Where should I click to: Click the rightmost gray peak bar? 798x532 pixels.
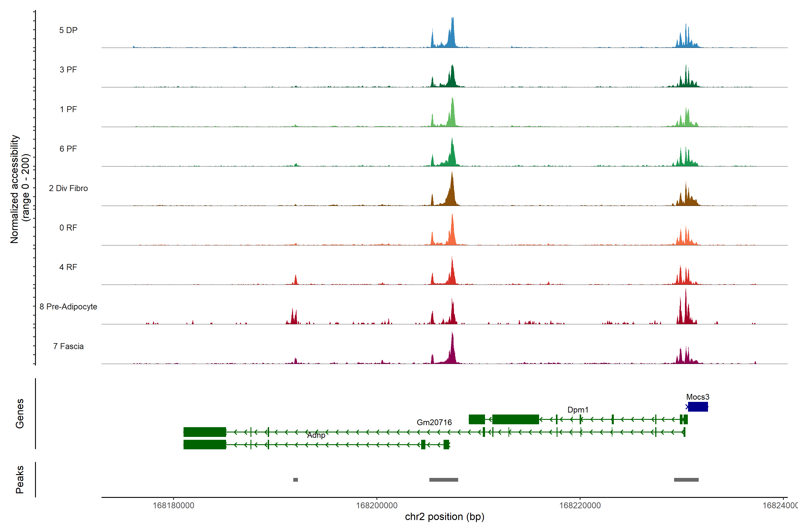pos(686,480)
